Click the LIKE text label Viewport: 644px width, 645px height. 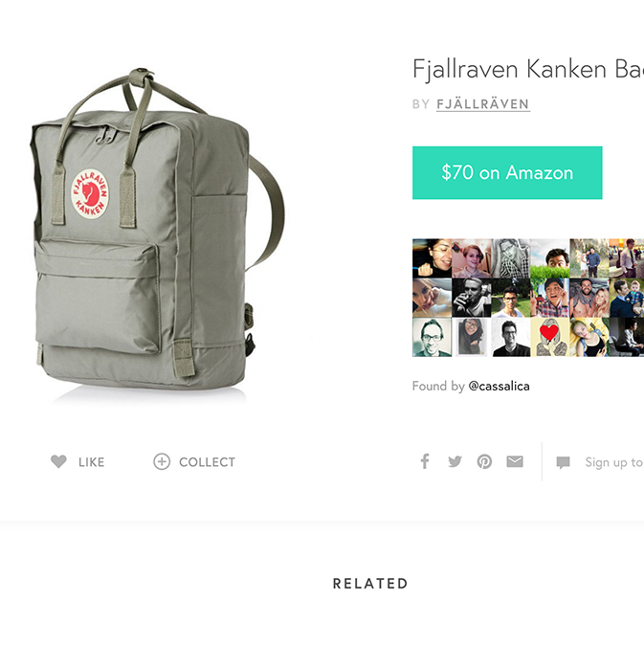[x=91, y=462]
